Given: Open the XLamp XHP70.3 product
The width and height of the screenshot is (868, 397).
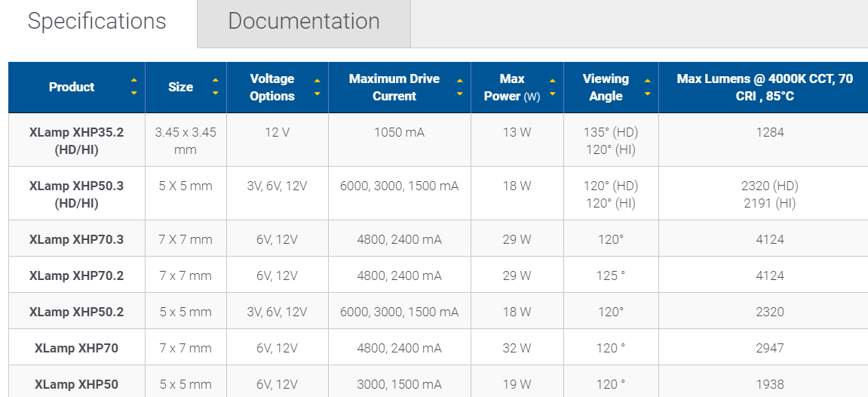Looking at the screenshot, I should pos(76,239).
